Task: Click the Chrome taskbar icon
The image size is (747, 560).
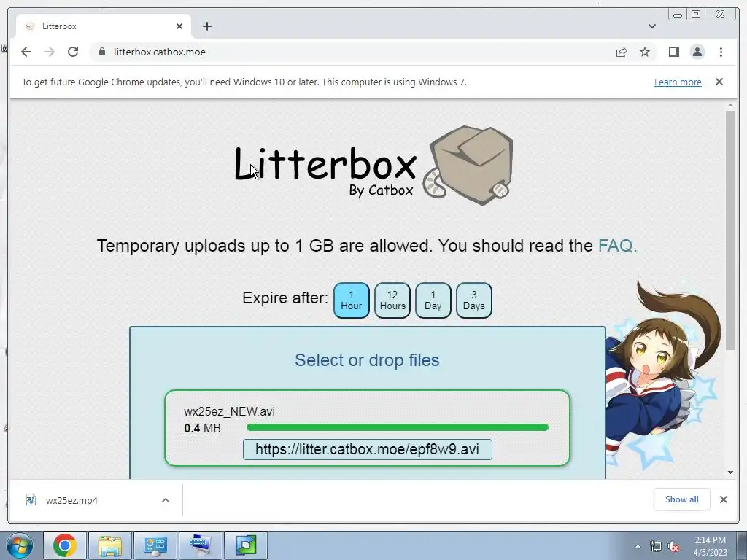Action: pos(65,545)
